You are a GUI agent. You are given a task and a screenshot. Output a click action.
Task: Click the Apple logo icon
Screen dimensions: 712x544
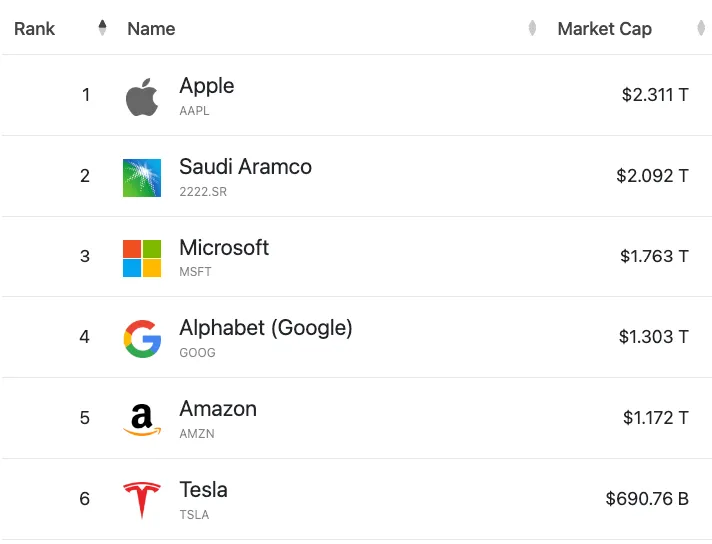point(142,98)
